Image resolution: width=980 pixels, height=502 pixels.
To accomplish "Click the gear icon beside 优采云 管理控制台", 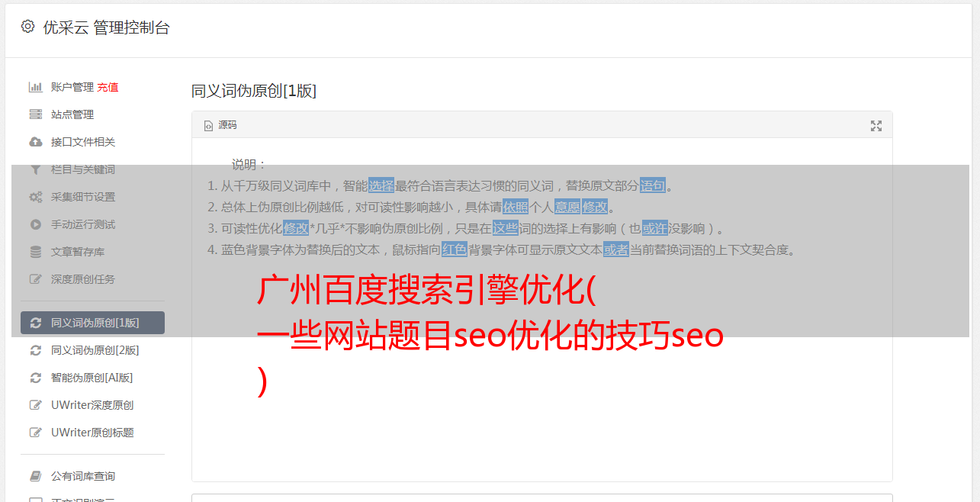I will click(28, 27).
